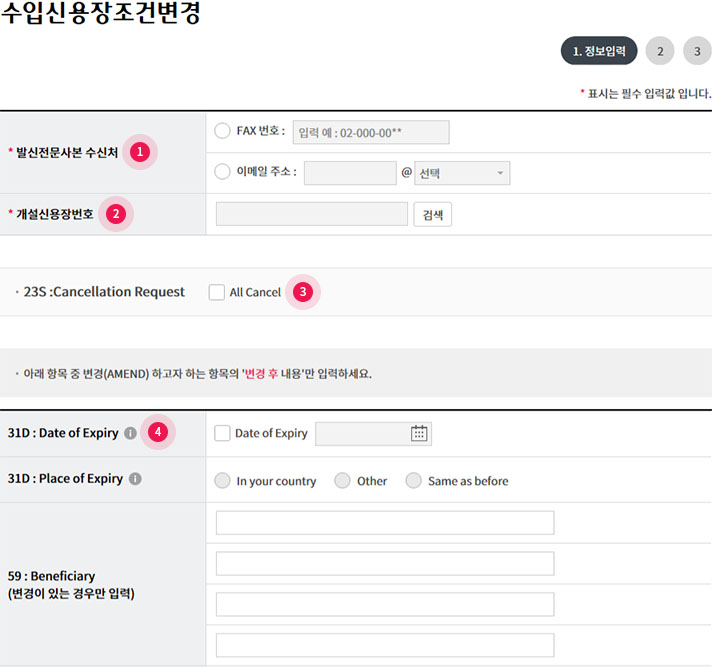Image resolution: width=712 pixels, height=668 pixels.
Task: Click info icon next to Date of Expiry
Action: (130, 433)
